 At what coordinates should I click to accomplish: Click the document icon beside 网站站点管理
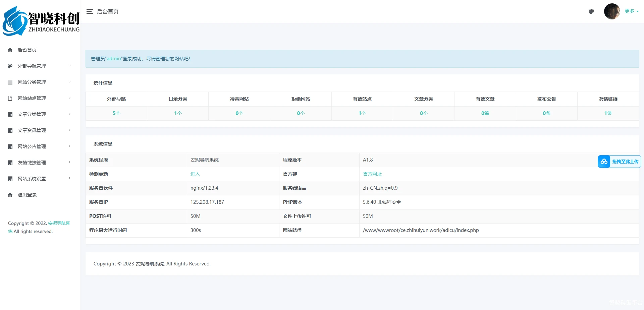(x=10, y=98)
